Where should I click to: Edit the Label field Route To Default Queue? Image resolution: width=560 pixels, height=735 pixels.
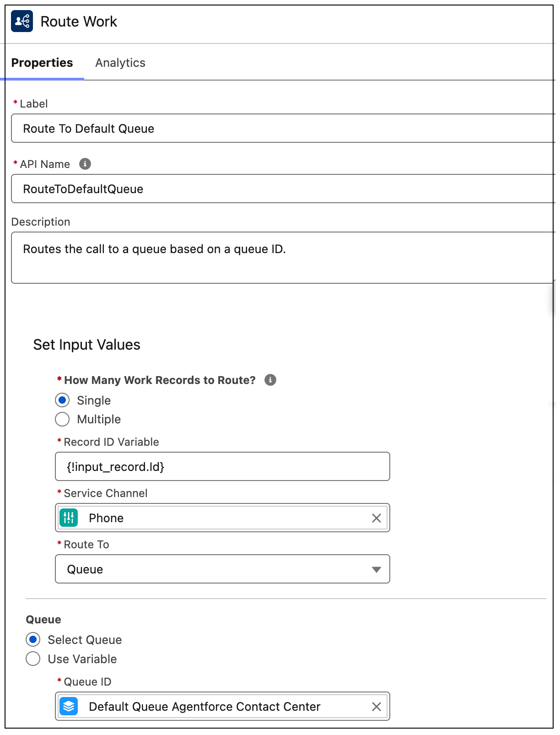click(x=283, y=128)
